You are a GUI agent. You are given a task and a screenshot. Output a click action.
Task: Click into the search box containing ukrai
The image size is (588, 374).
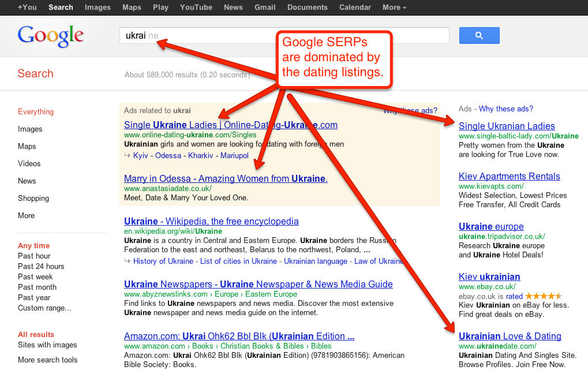[284, 35]
